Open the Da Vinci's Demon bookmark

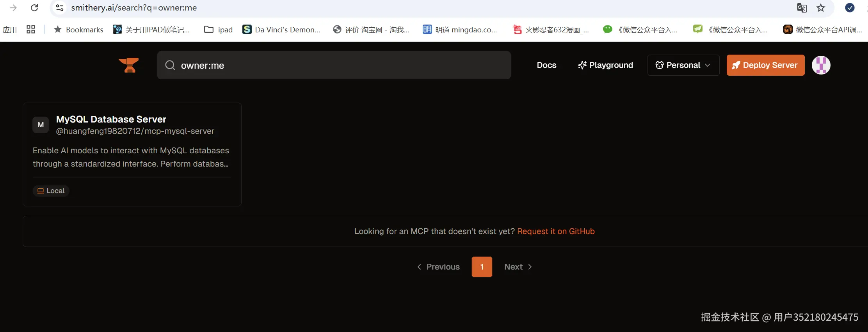(x=281, y=30)
